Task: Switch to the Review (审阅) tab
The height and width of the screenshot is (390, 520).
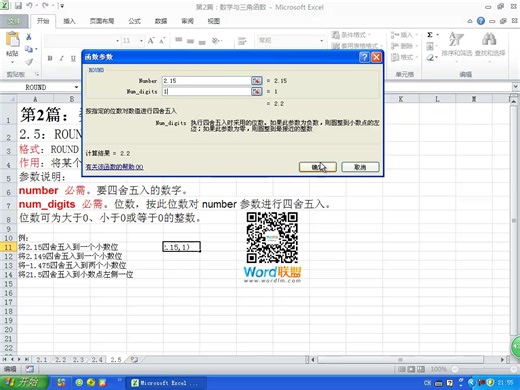Action: pyautogui.click(x=187, y=21)
